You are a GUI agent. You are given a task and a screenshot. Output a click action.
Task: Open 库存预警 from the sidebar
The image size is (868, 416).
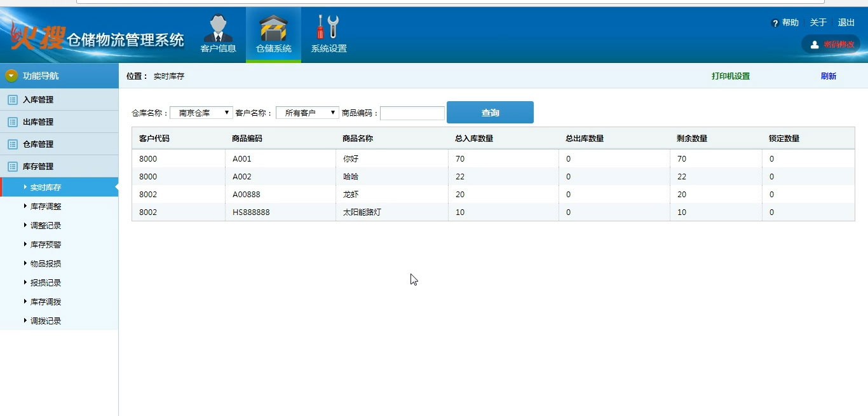(46, 245)
